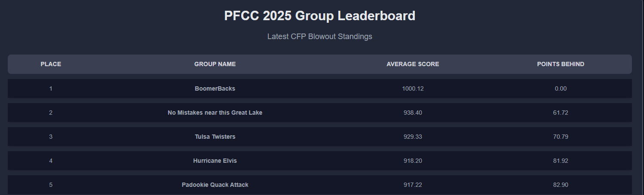Click the PLACE column header
644x195 pixels.
[x=51, y=64]
